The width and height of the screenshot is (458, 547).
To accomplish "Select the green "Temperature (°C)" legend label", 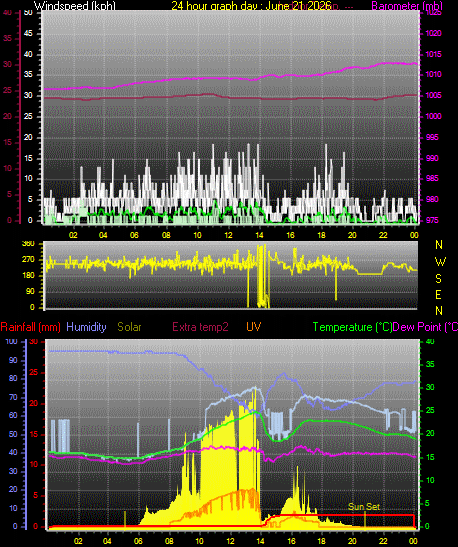I will point(352,327).
